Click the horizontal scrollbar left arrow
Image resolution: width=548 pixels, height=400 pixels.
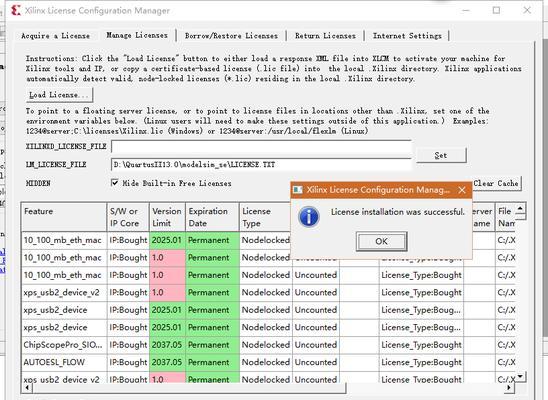(27, 388)
